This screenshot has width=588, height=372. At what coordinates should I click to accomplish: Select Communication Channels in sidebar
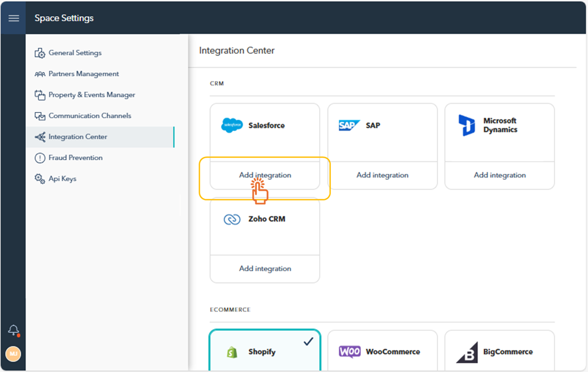pos(100,116)
